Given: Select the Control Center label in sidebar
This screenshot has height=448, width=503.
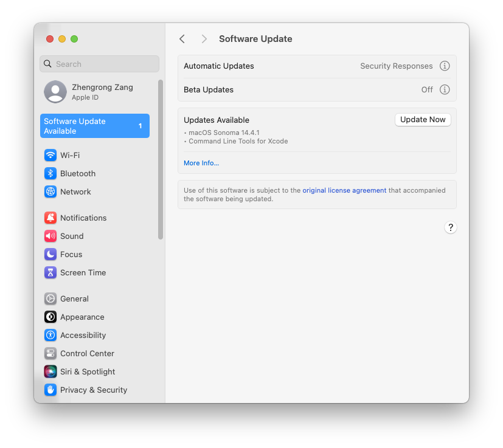Looking at the screenshot, I should point(87,353).
